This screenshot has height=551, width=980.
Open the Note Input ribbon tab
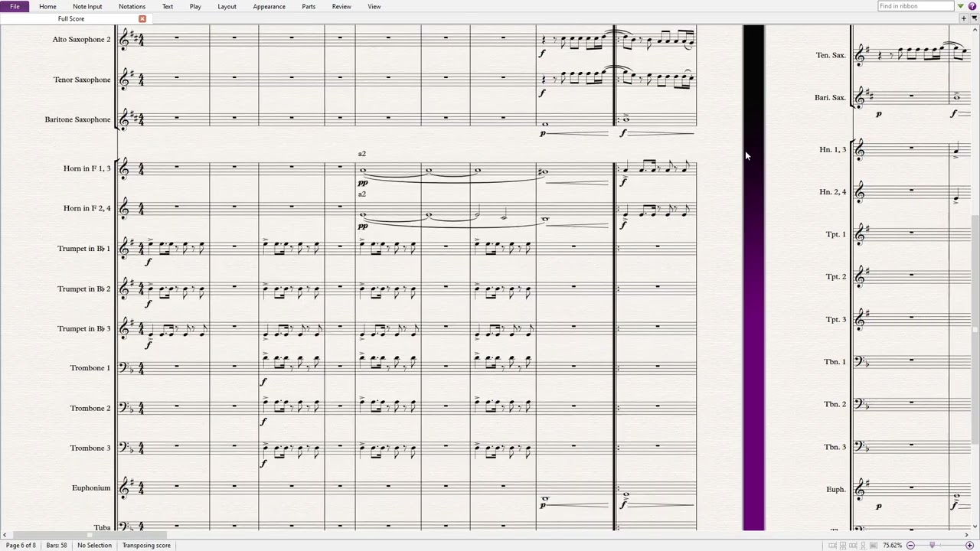pos(87,6)
